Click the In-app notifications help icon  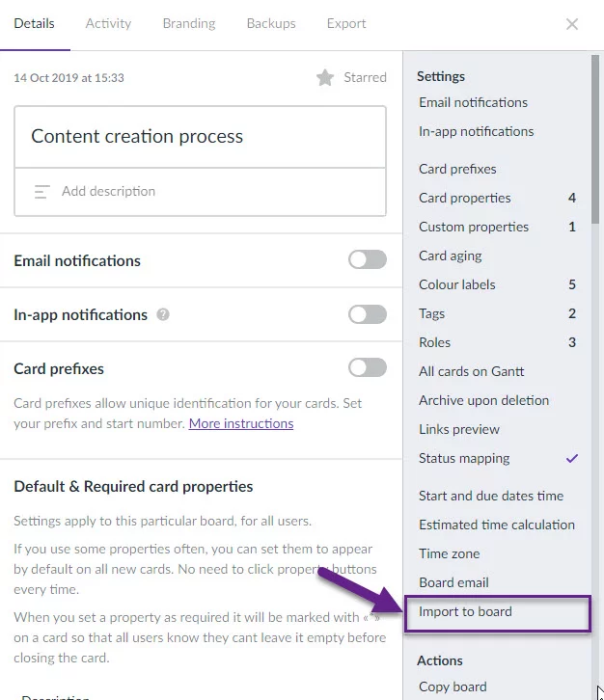coord(163,314)
